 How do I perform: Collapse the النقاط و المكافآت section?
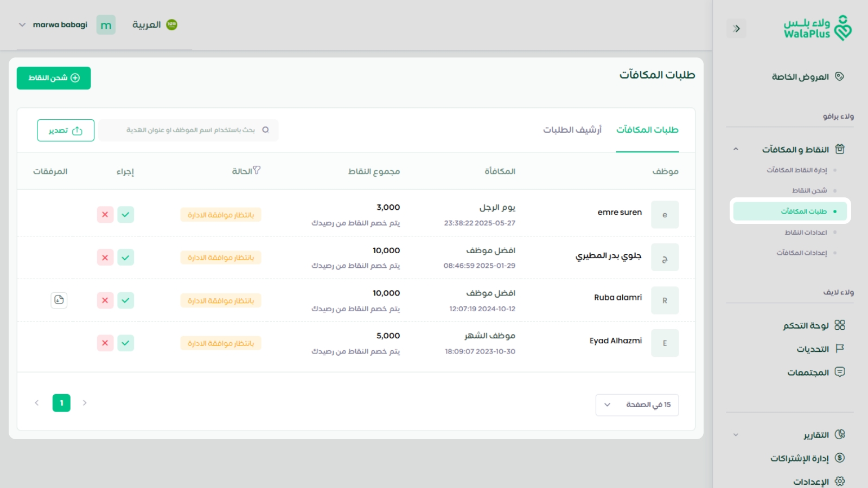(x=736, y=149)
